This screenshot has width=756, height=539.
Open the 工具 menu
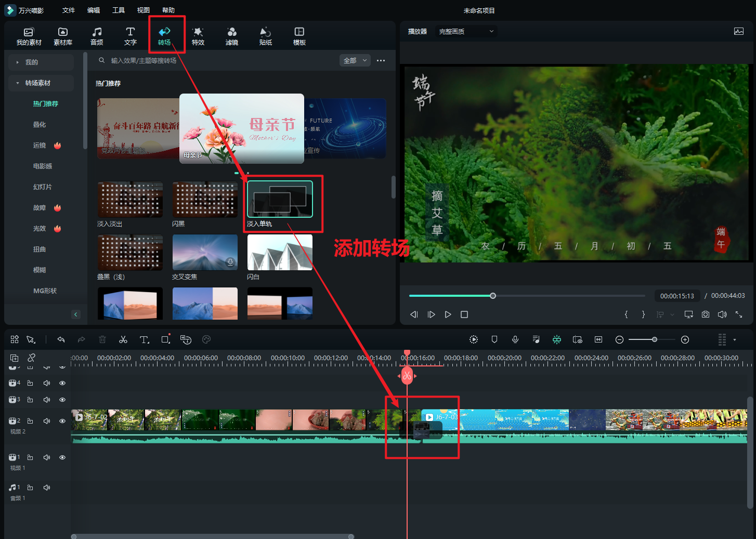119,10
